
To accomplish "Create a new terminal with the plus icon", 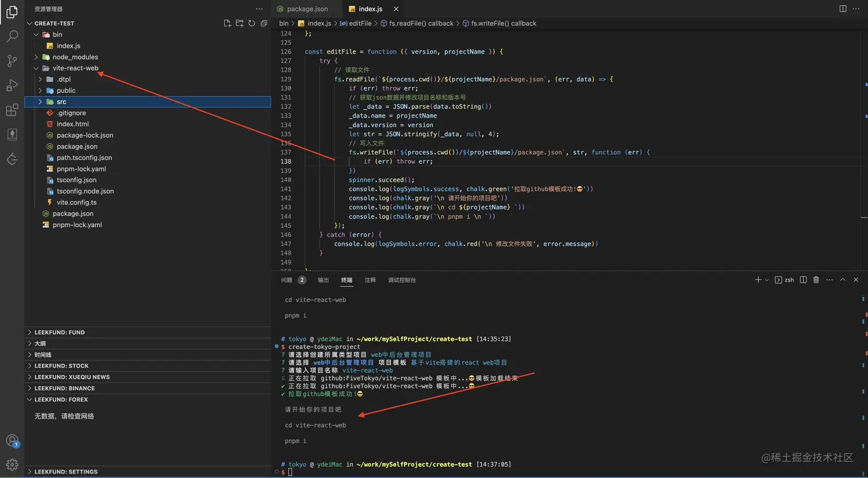I will point(758,280).
